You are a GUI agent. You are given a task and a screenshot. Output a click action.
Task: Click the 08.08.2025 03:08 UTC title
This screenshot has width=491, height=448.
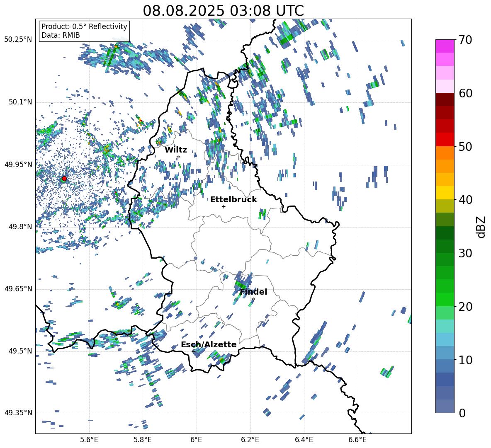point(223,11)
